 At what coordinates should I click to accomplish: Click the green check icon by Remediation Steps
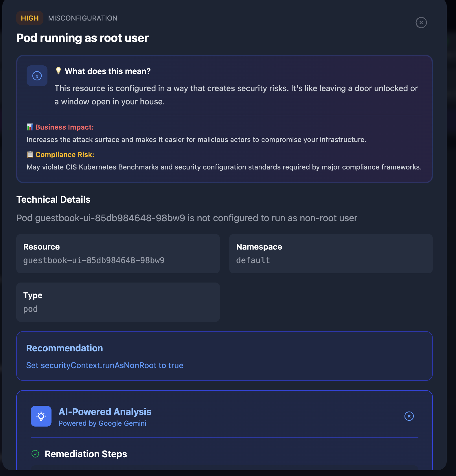pyautogui.click(x=35, y=454)
